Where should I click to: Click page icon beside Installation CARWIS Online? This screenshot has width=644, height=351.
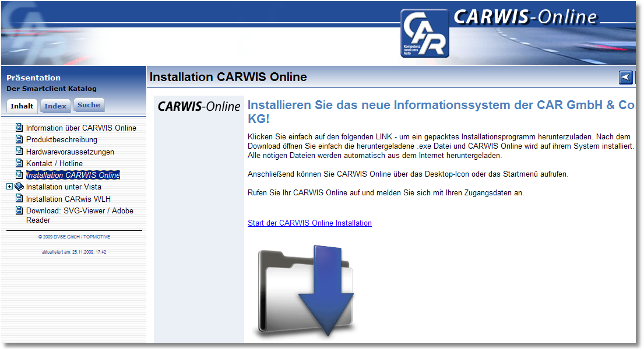19,175
